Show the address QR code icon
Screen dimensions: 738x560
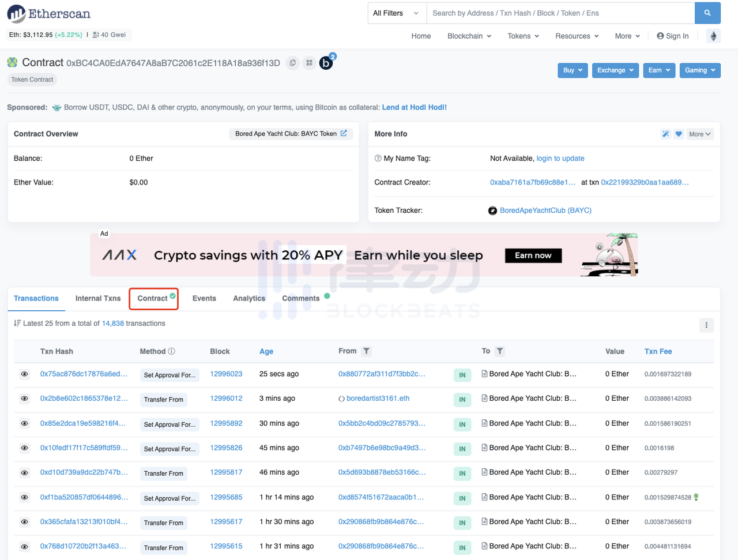pos(310,63)
